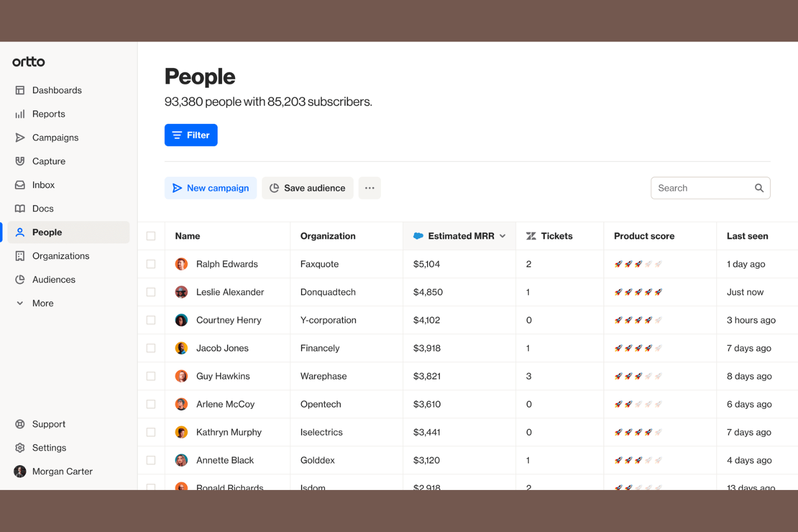The image size is (798, 532).
Task: Click Kathryn Murphy's avatar
Action: (181, 432)
